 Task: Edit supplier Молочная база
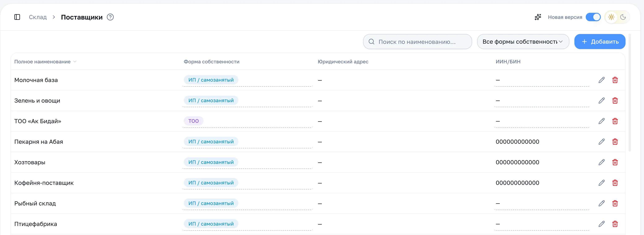coord(601,80)
